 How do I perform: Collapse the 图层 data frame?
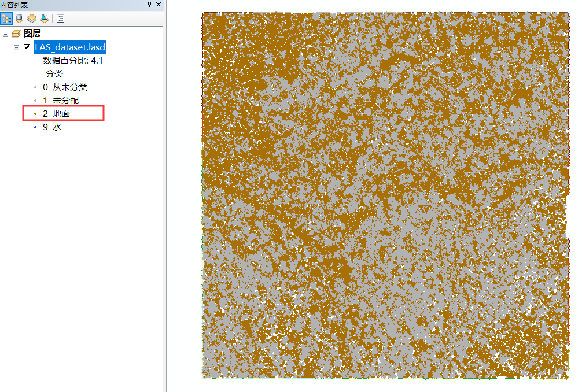[x=6, y=34]
